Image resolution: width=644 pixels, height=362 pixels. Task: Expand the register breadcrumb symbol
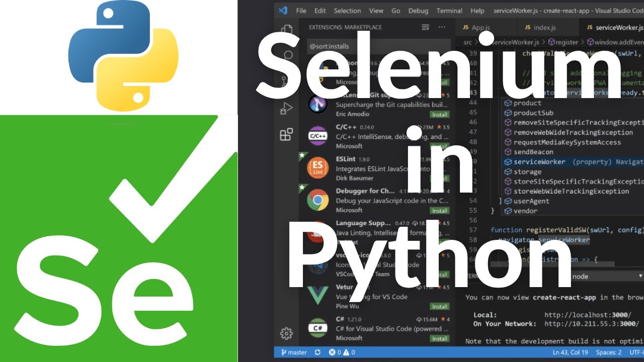(567, 43)
